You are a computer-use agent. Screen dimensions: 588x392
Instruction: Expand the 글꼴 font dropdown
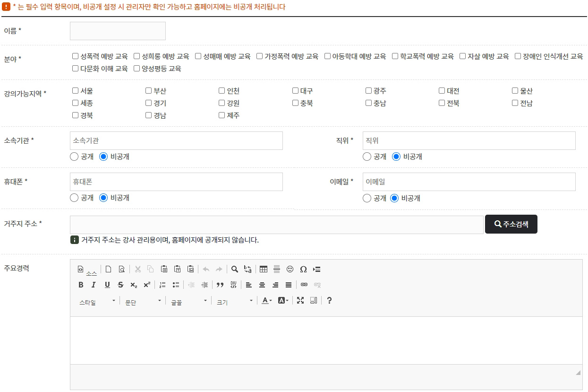[189, 301]
